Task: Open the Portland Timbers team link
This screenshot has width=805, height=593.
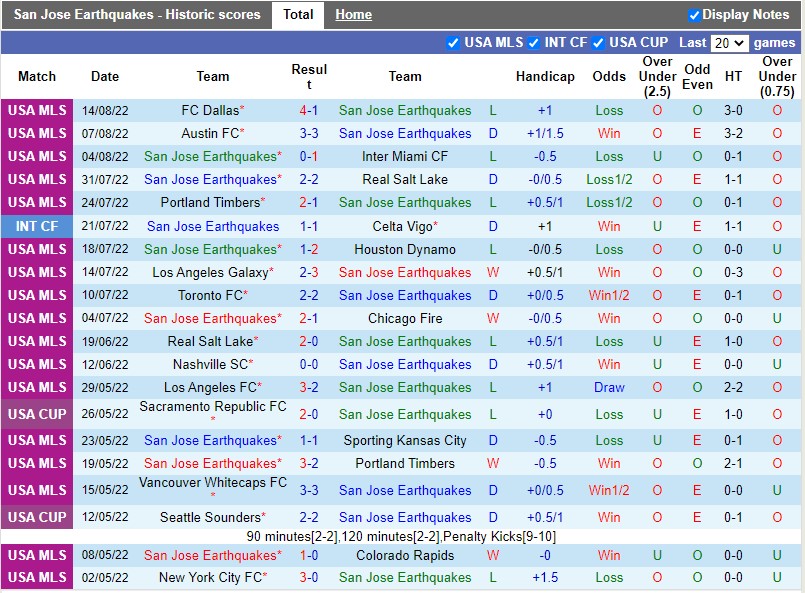Action: coord(212,202)
